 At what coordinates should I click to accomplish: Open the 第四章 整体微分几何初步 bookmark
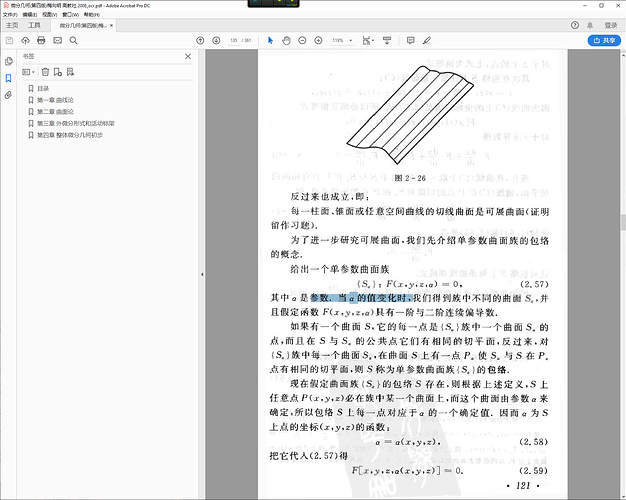click(70, 135)
